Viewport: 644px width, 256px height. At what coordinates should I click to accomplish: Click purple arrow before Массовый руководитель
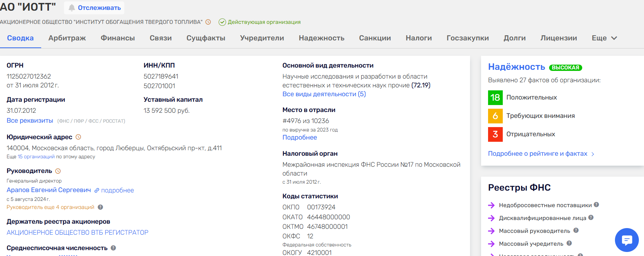(491, 231)
